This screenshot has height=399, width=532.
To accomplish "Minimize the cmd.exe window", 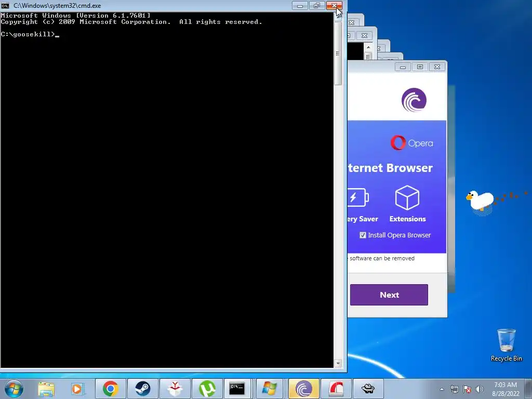I will tap(300, 5).
